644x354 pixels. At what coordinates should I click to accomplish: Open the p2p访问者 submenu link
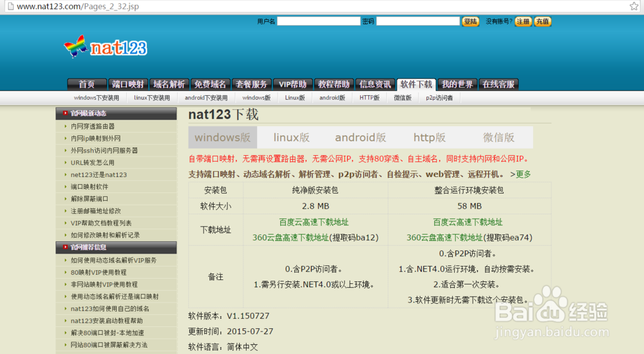pyautogui.click(x=439, y=98)
